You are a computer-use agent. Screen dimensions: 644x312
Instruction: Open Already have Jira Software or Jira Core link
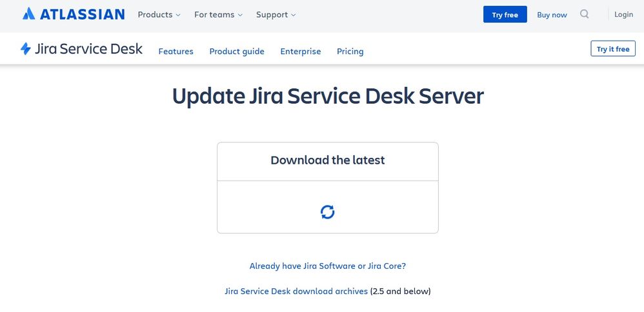[x=327, y=266]
